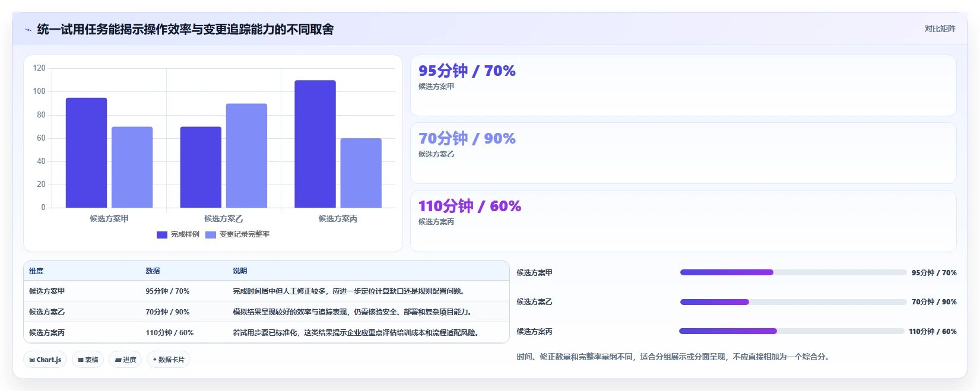Open the 110分钟 / 60% data card
Image resolution: width=980 pixels, height=391 pixels.
[x=683, y=221]
